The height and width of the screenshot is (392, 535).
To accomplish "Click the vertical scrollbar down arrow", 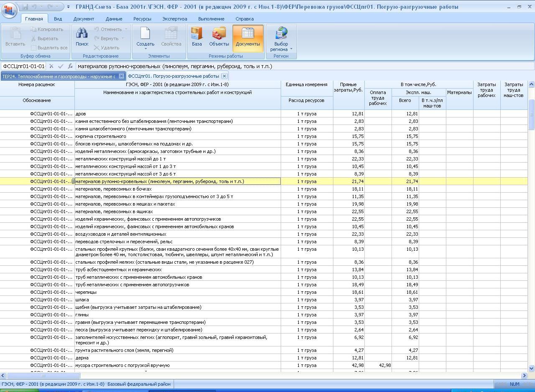I will point(532,369).
